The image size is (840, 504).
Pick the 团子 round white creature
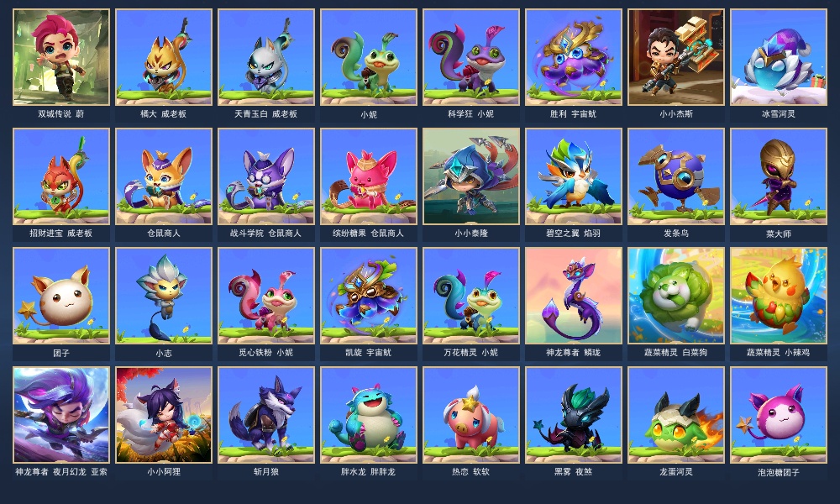point(61,296)
